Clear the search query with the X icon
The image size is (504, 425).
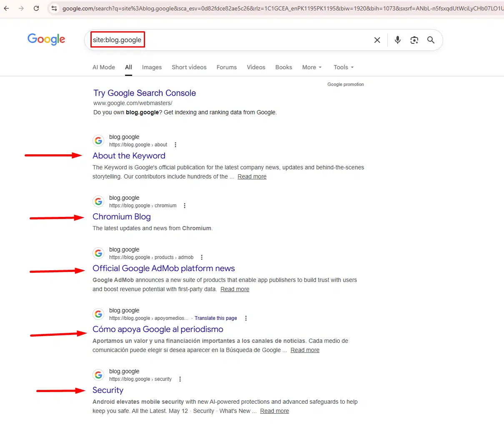click(377, 40)
